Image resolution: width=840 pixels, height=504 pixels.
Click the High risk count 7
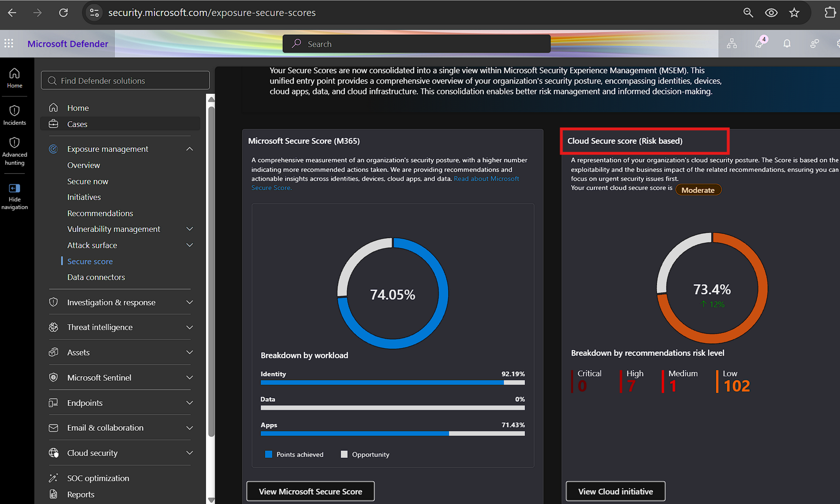pos(631,386)
